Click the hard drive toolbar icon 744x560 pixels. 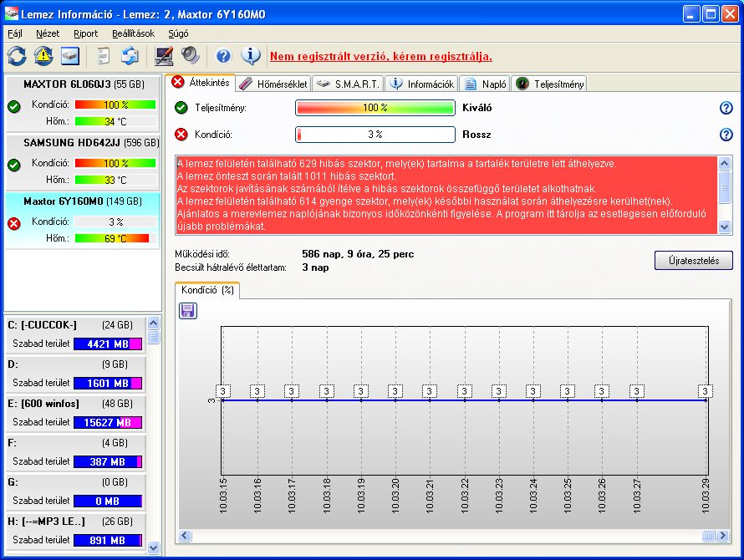(x=69, y=56)
